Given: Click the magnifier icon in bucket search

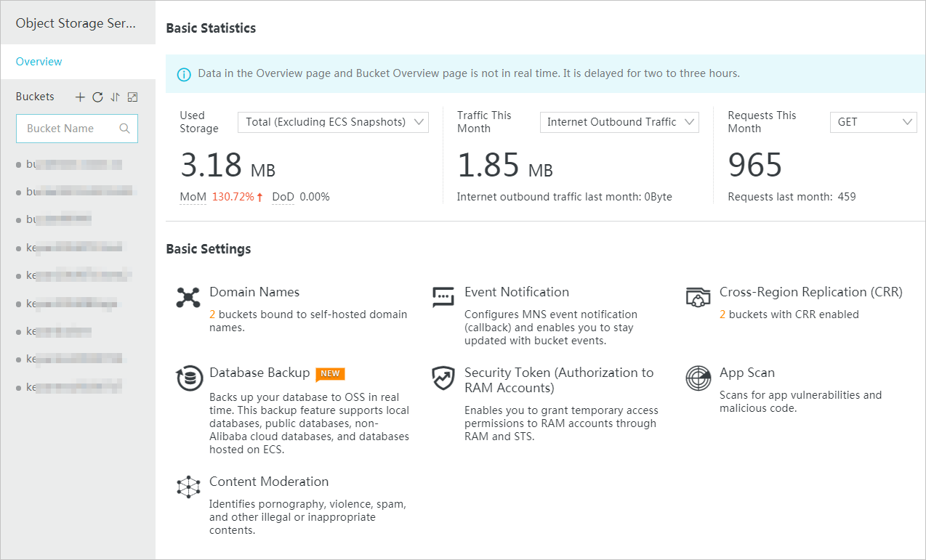Looking at the screenshot, I should pos(124,129).
